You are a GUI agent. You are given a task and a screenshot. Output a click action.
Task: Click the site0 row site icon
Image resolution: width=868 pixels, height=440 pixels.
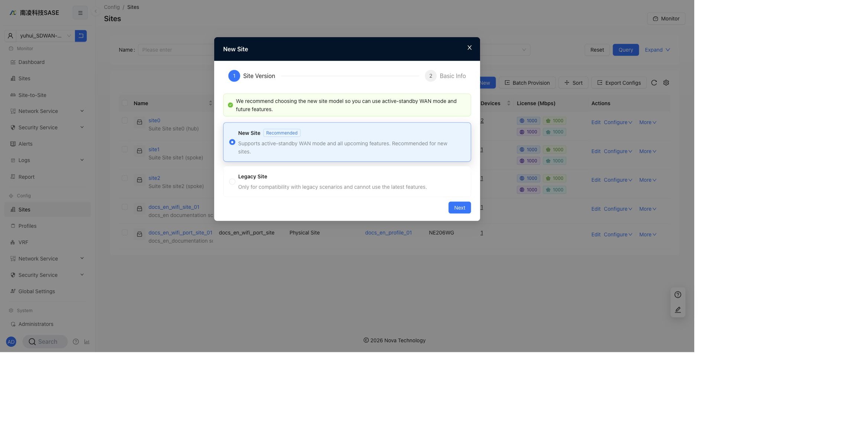click(140, 122)
